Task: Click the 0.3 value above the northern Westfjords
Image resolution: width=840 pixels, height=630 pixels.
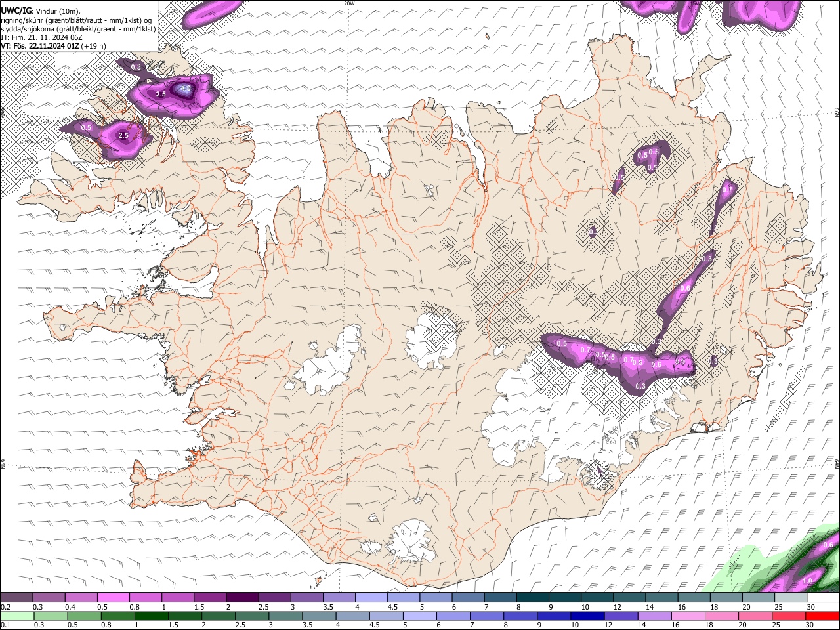Action: tap(136, 67)
